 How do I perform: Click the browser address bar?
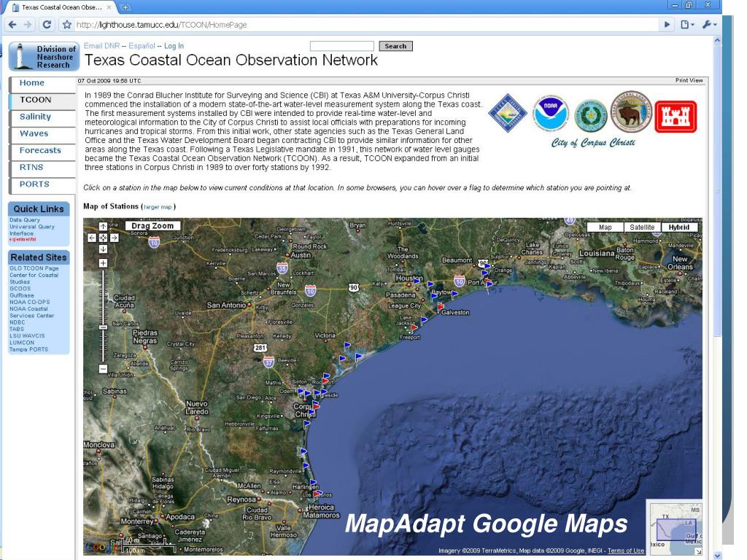tap(367, 25)
